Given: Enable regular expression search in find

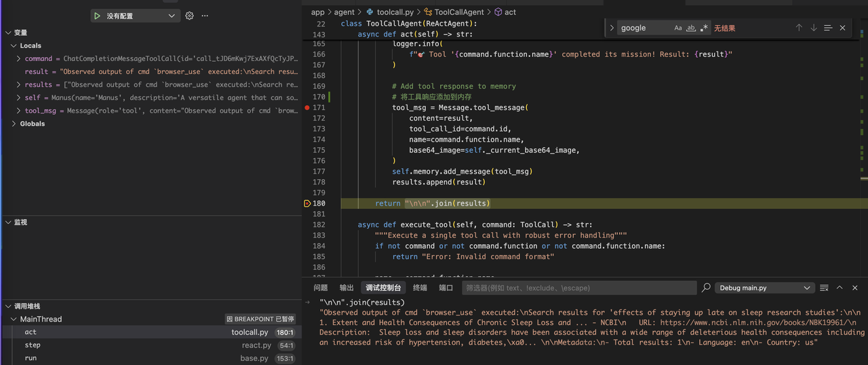Looking at the screenshot, I should 704,28.
